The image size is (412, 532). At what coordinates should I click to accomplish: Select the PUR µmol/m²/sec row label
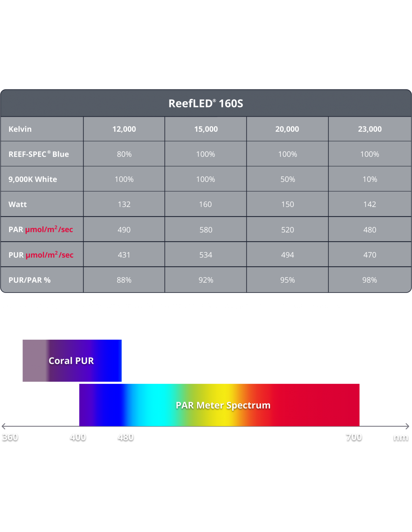(41, 255)
